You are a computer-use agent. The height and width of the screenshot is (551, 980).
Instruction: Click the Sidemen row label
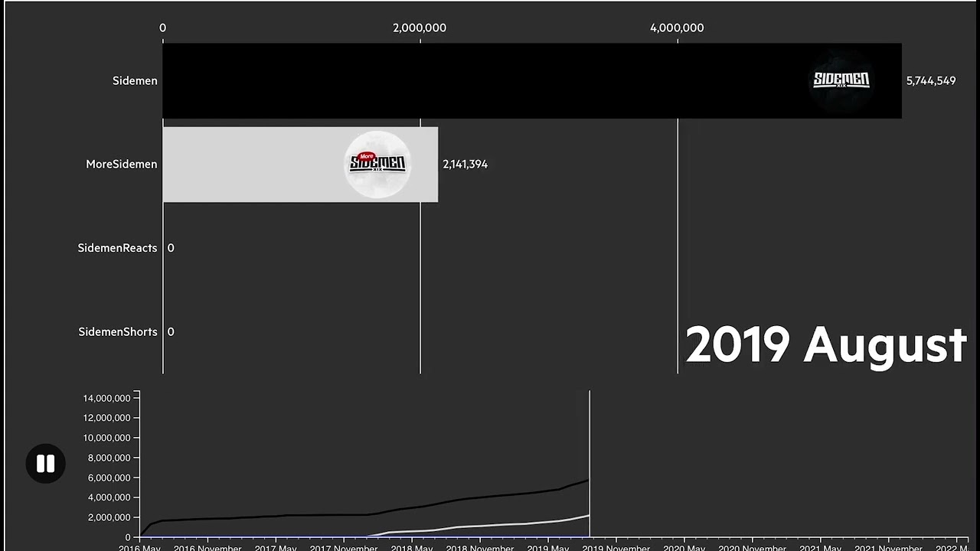click(x=135, y=80)
